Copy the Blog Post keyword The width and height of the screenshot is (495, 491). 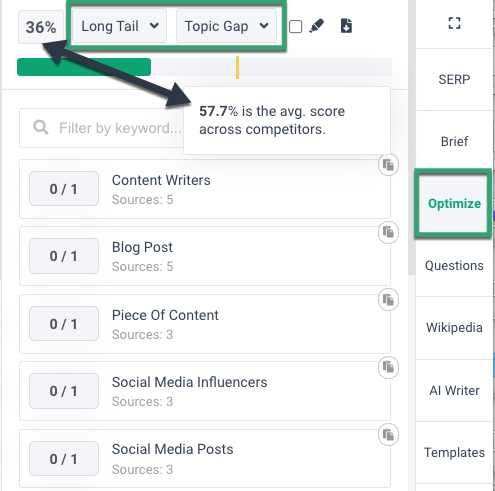click(388, 232)
